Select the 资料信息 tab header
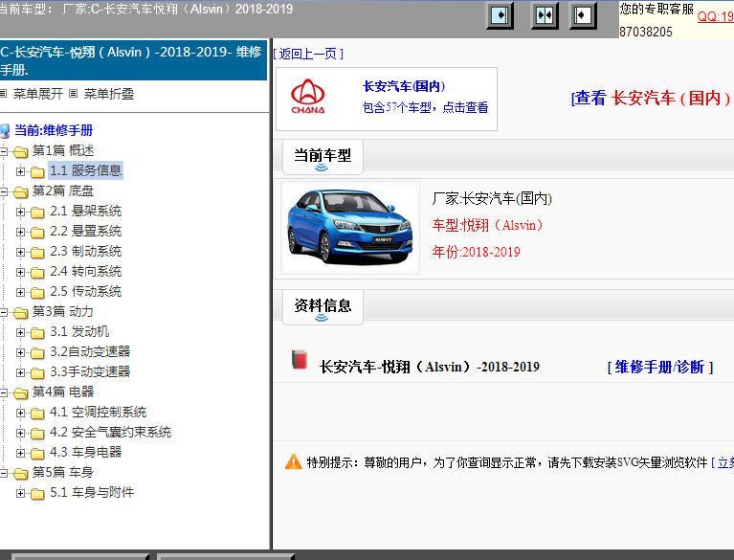 click(x=323, y=306)
